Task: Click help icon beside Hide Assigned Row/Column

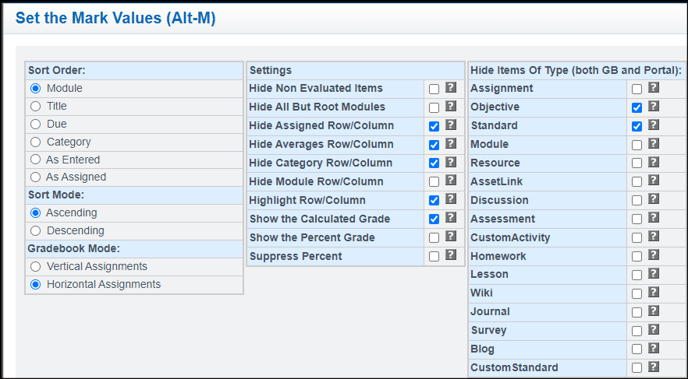Action: coord(451,125)
